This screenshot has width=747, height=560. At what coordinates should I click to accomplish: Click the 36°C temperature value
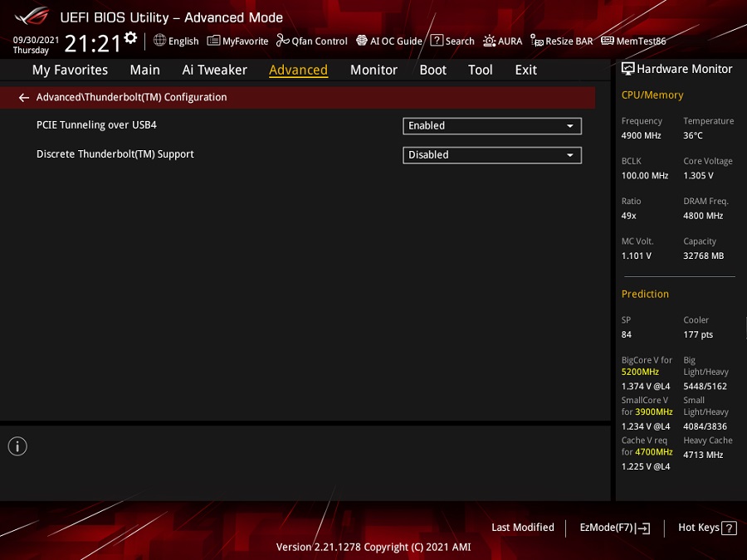click(693, 136)
